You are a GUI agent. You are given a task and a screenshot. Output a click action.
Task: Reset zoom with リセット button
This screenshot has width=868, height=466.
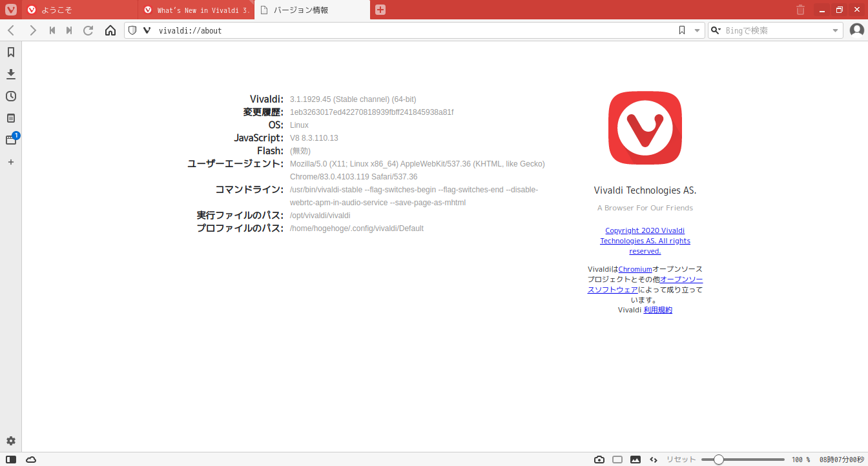681,460
